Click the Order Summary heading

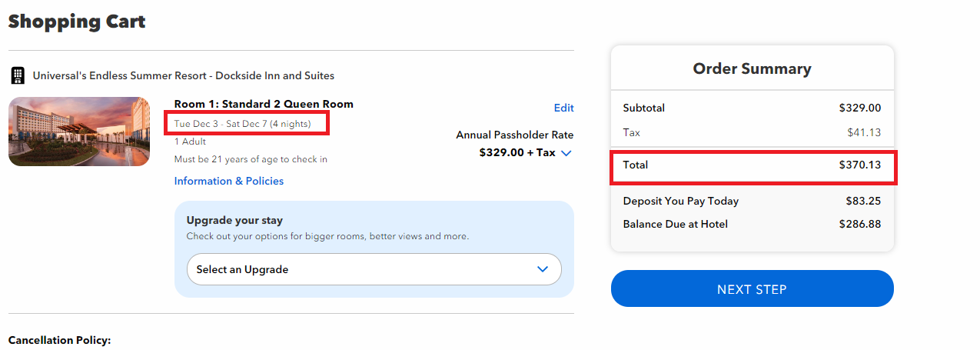[x=752, y=68]
